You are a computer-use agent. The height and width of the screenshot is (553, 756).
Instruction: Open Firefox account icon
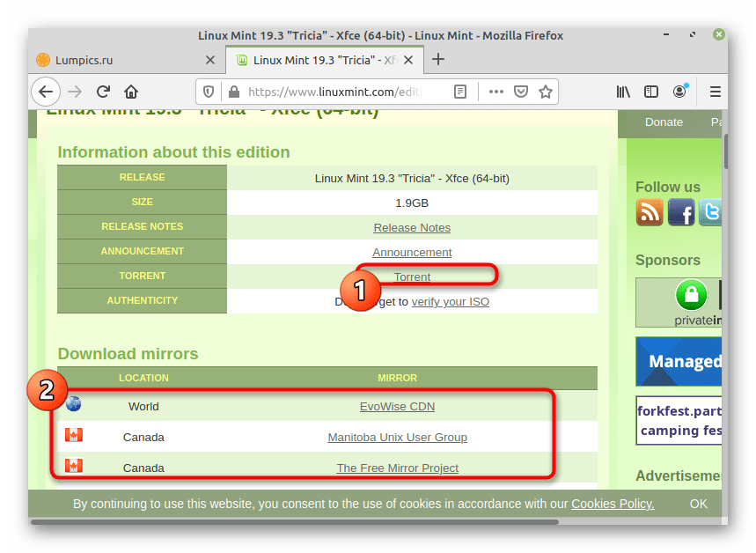point(679,92)
